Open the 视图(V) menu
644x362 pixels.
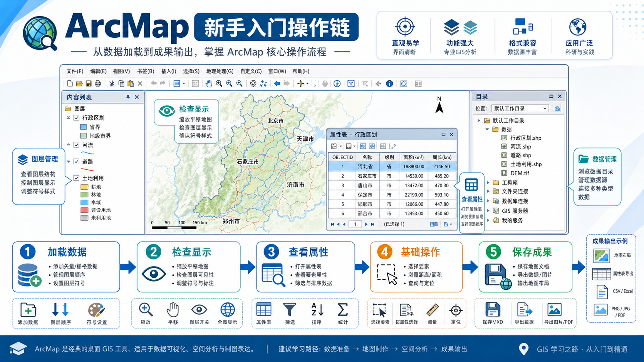pyautogui.click(x=121, y=71)
